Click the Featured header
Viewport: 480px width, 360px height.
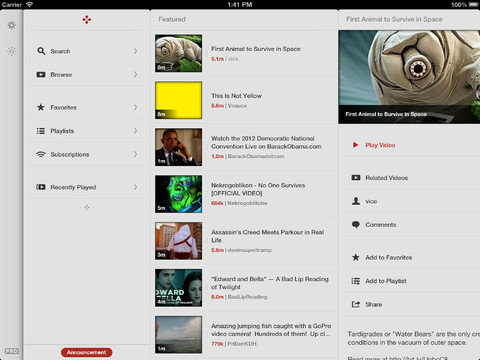172,19
